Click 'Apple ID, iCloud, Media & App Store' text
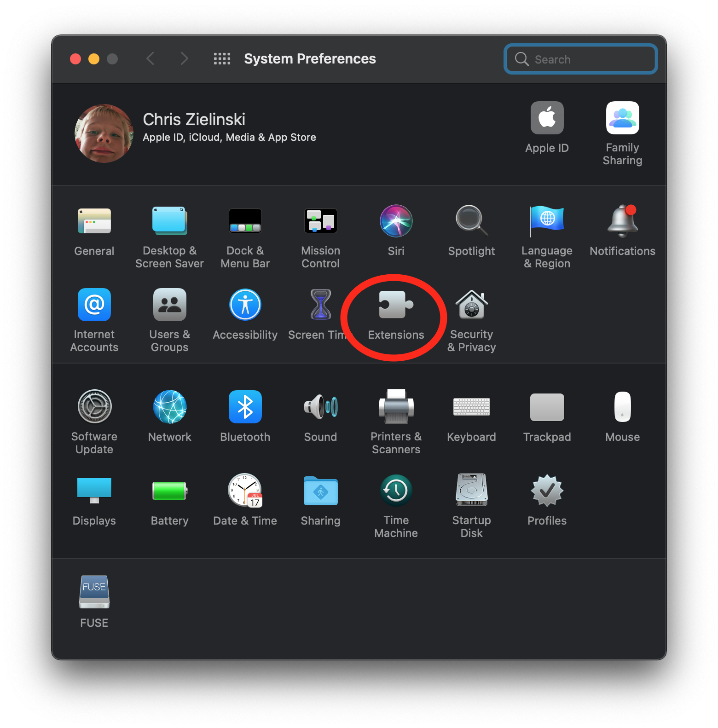718x728 pixels. [x=229, y=138]
